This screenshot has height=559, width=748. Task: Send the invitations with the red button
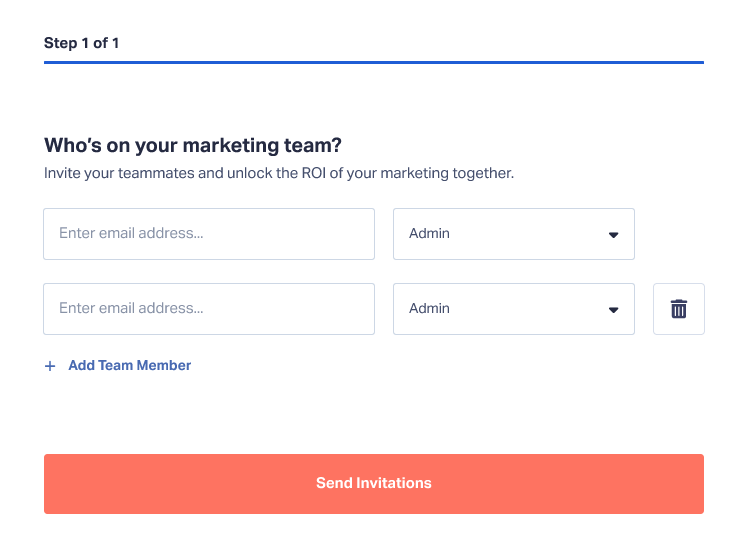(374, 484)
